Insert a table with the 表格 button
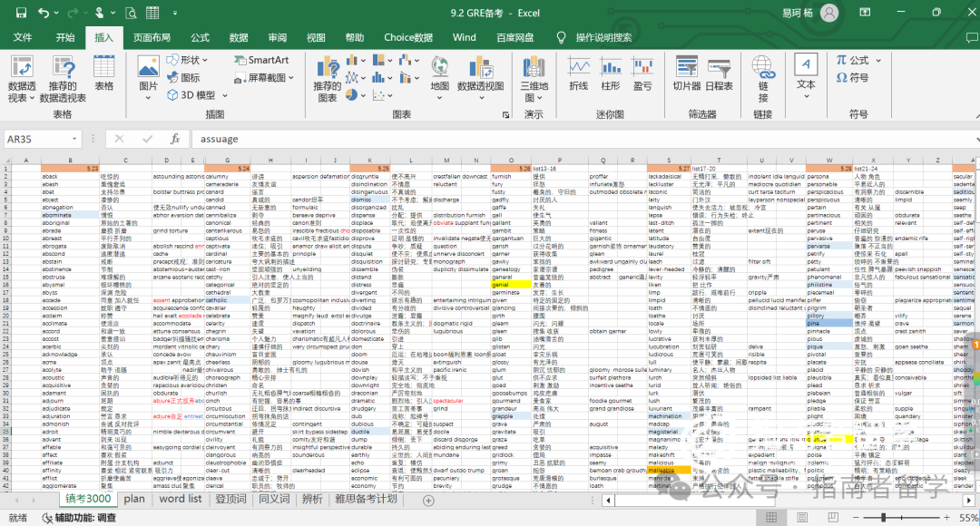980x526 pixels. [x=103, y=73]
